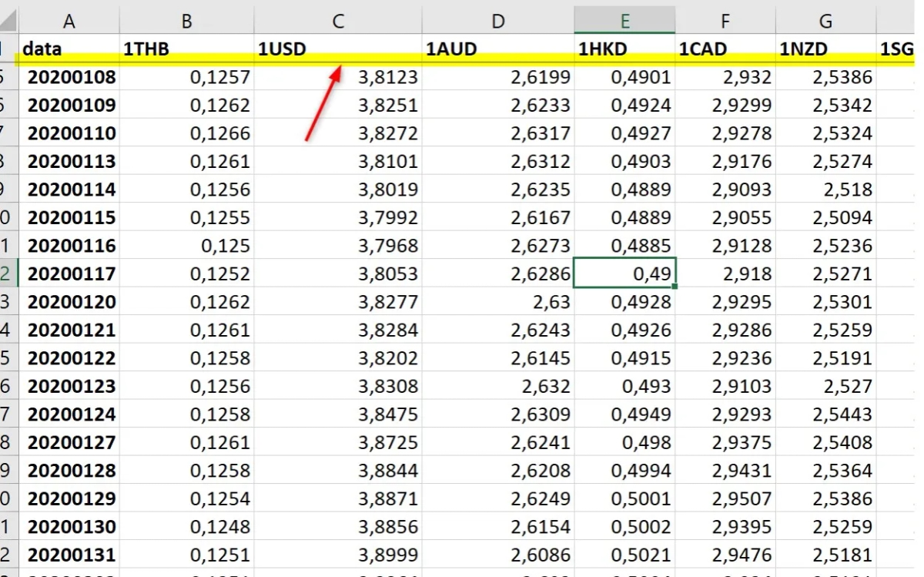The width and height of the screenshot is (924, 577).
Task: Select the column A header
Action: pyautogui.click(x=69, y=22)
